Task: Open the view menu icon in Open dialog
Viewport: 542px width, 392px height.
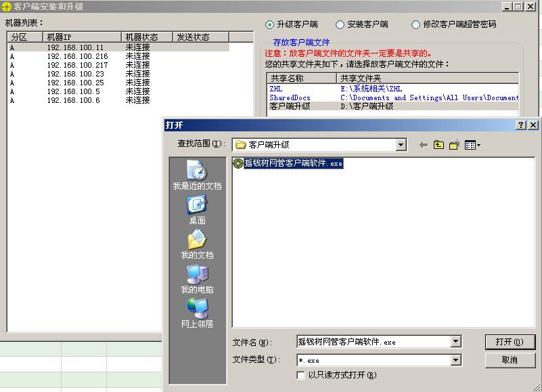Action: tap(472, 145)
